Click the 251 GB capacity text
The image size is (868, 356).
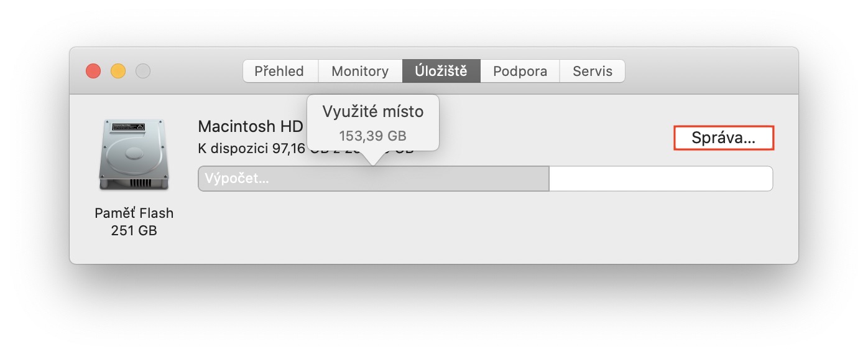(134, 230)
